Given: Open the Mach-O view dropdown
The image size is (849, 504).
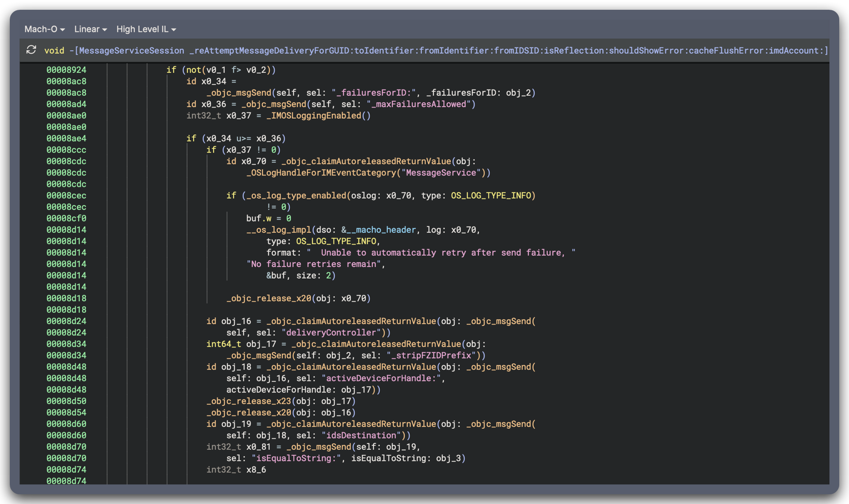Looking at the screenshot, I should pyautogui.click(x=44, y=29).
